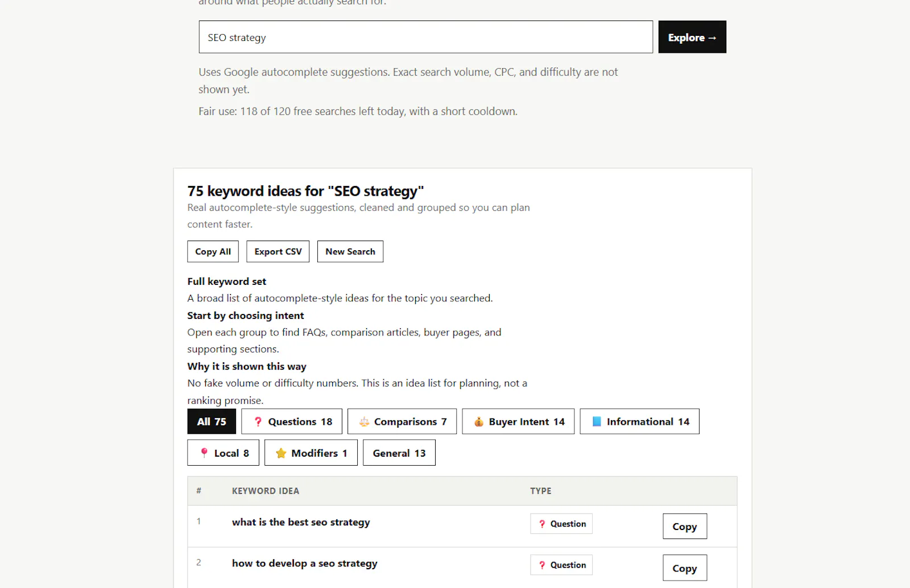Click the fair use searches left notice
The width and height of the screenshot is (910, 588).
click(358, 111)
